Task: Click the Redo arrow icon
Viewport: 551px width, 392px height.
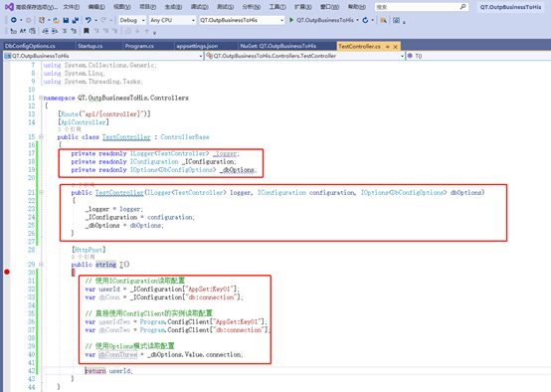Action: [103, 20]
